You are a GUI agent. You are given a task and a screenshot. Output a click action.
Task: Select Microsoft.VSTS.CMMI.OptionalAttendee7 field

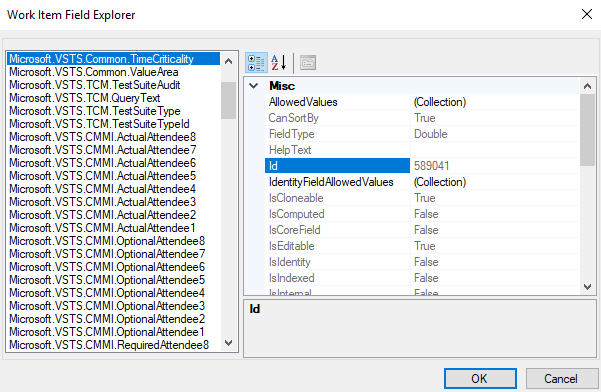114,254
